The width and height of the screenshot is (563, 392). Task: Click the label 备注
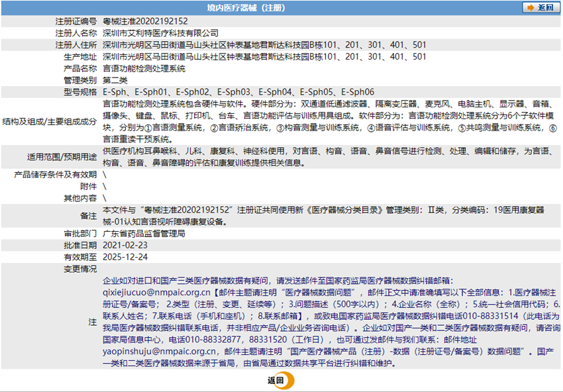tap(88, 216)
